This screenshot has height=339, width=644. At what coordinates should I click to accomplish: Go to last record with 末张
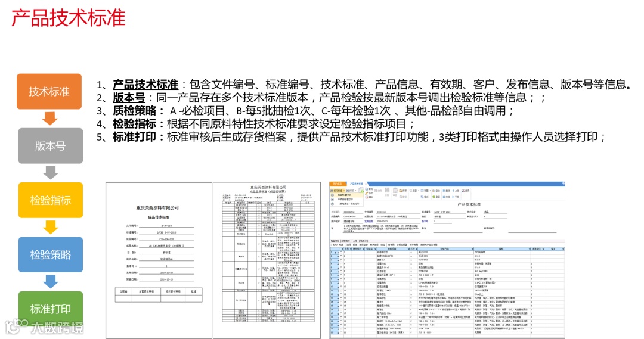coord(446,197)
